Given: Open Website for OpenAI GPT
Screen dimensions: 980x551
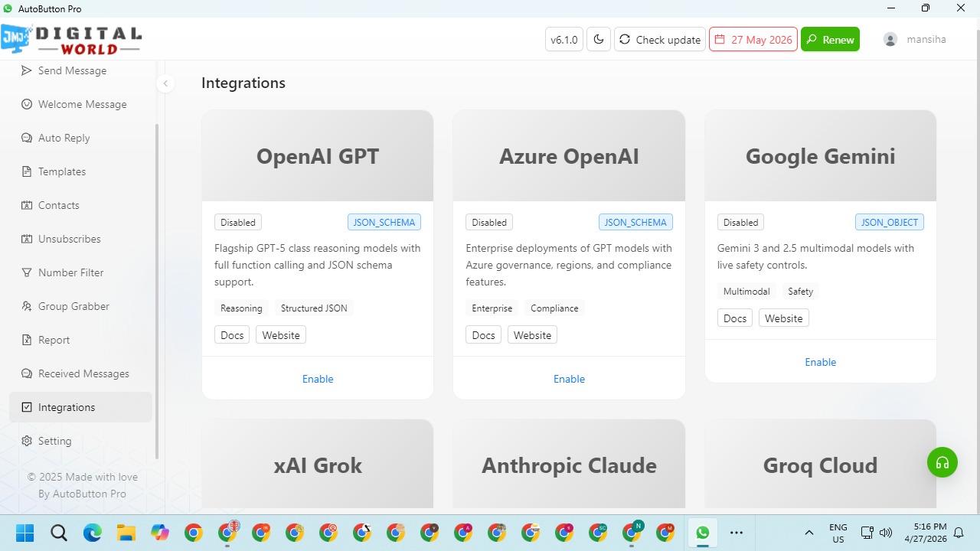Looking at the screenshot, I should 281,335.
